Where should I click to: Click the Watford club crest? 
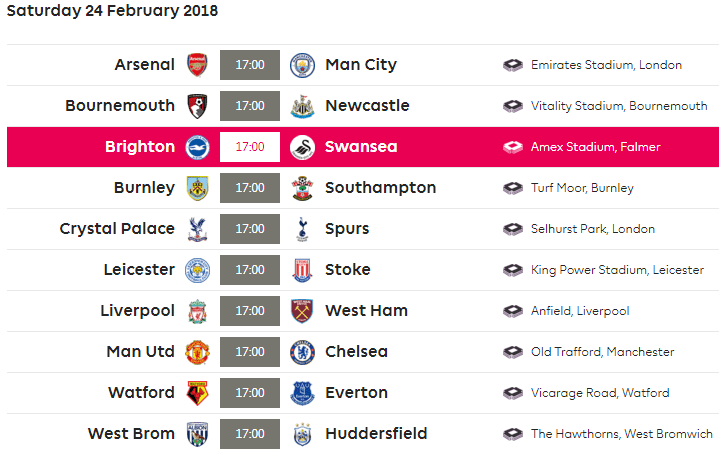[198, 393]
